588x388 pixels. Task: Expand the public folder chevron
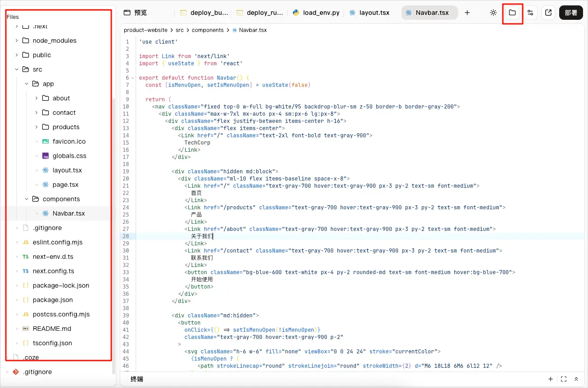pos(17,55)
